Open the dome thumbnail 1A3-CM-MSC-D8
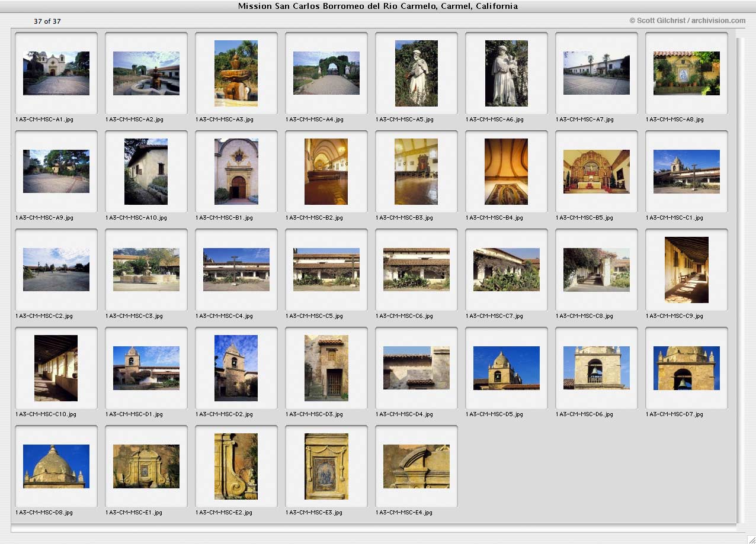 tap(56, 466)
